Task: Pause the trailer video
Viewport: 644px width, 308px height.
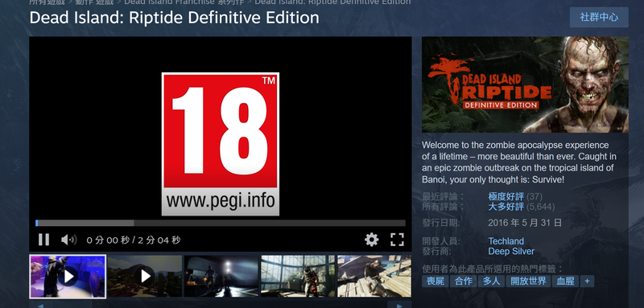Action: pyautogui.click(x=43, y=240)
